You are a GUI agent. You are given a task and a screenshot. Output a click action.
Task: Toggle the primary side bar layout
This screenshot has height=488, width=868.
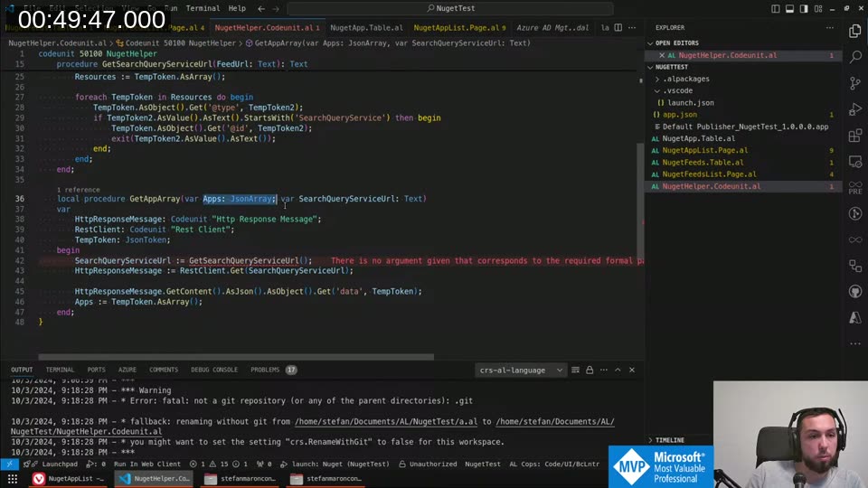775,8
